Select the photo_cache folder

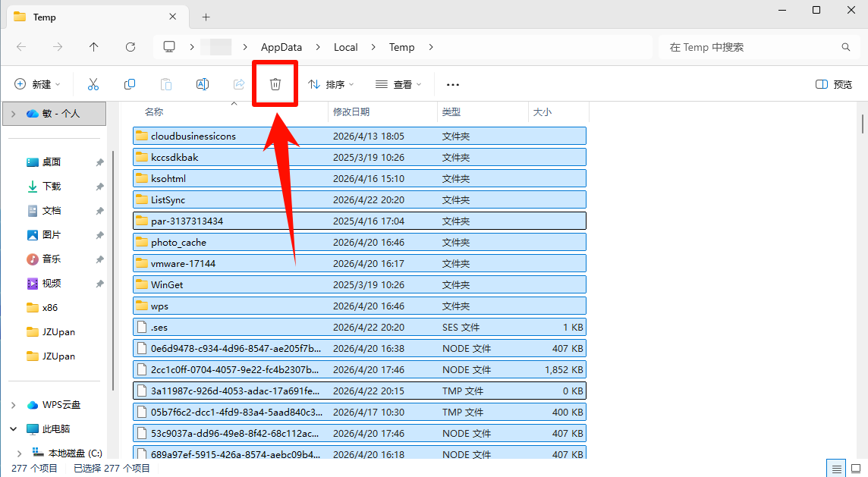(x=360, y=243)
